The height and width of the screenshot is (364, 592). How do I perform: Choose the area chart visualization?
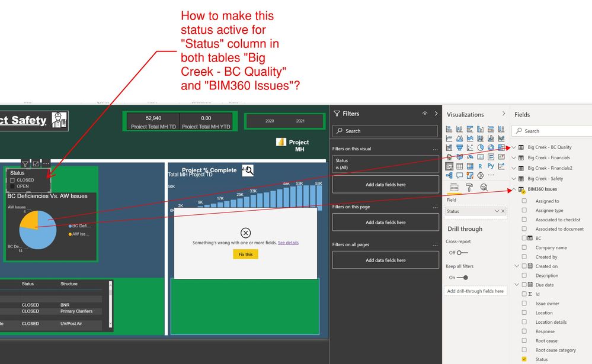pos(459,138)
